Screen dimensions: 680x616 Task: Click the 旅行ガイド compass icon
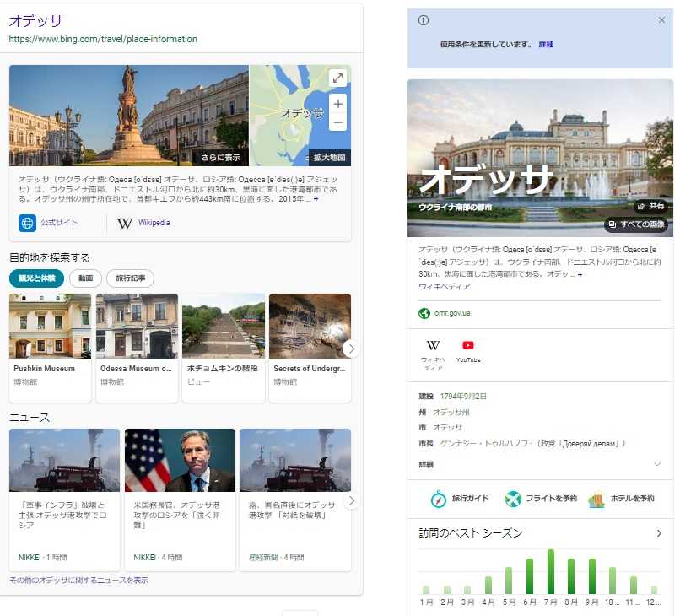[x=438, y=499]
